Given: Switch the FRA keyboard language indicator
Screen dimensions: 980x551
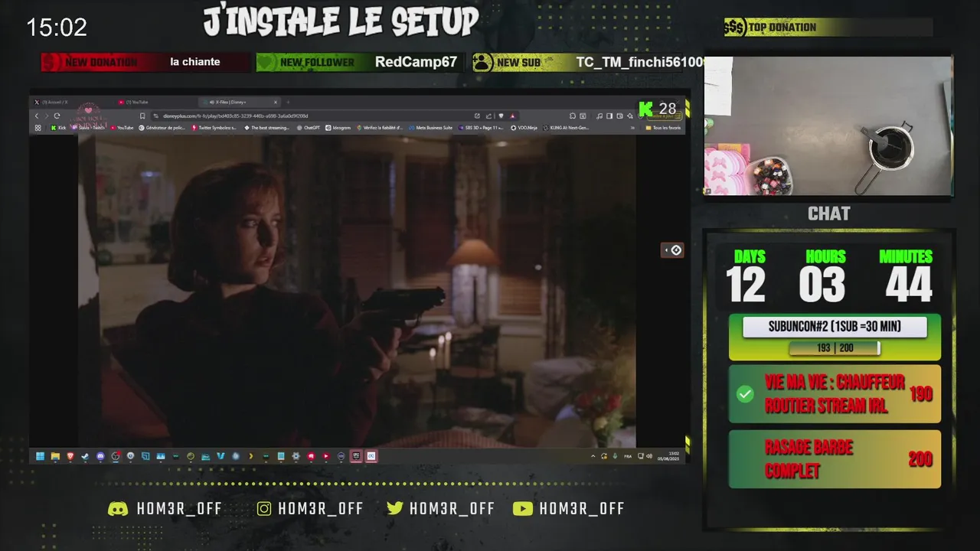Looking at the screenshot, I should click(628, 457).
